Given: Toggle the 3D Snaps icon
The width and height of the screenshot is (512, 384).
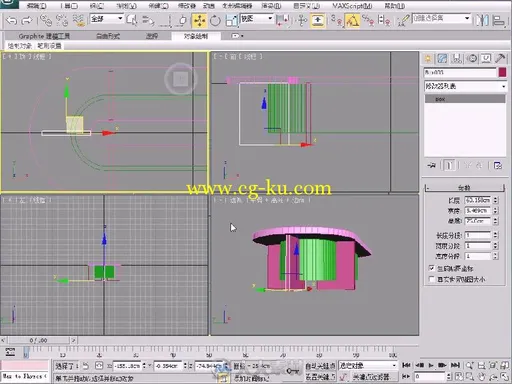Looking at the screenshot, I should (x=337, y=21).
